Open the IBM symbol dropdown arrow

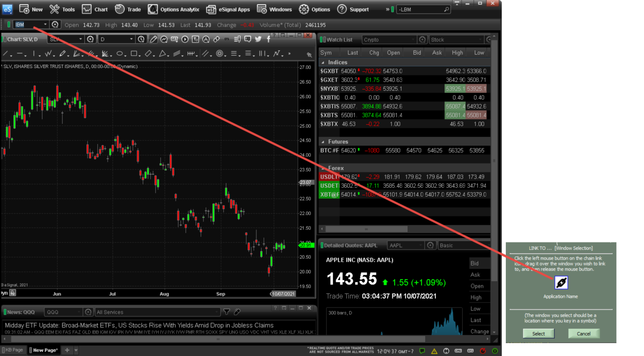pos(45,25)
